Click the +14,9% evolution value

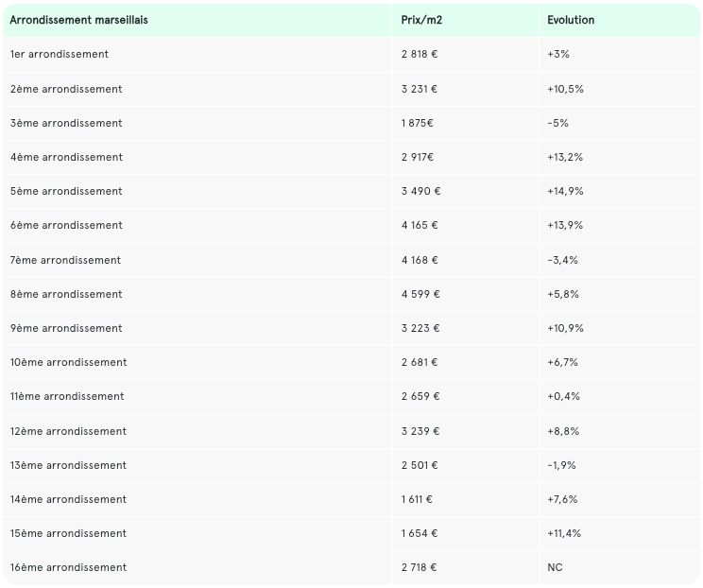click(x=565, y=191)
